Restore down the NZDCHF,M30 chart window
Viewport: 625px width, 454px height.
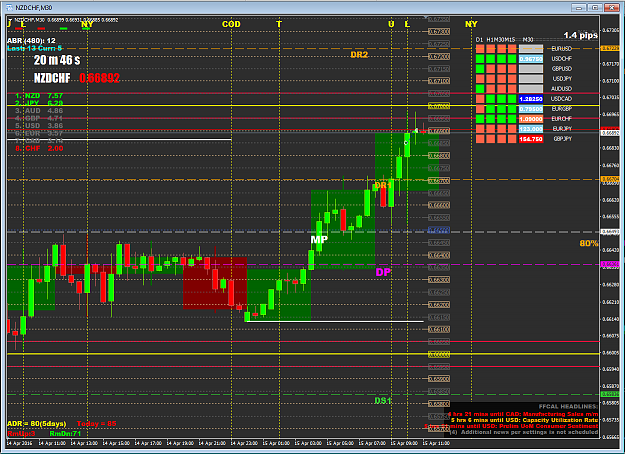pos(595,8)
